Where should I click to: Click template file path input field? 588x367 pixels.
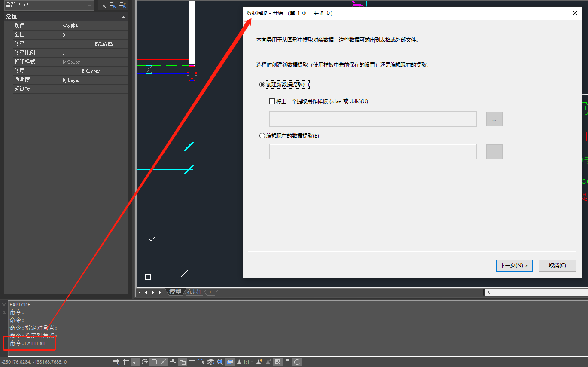click(373, 119)
